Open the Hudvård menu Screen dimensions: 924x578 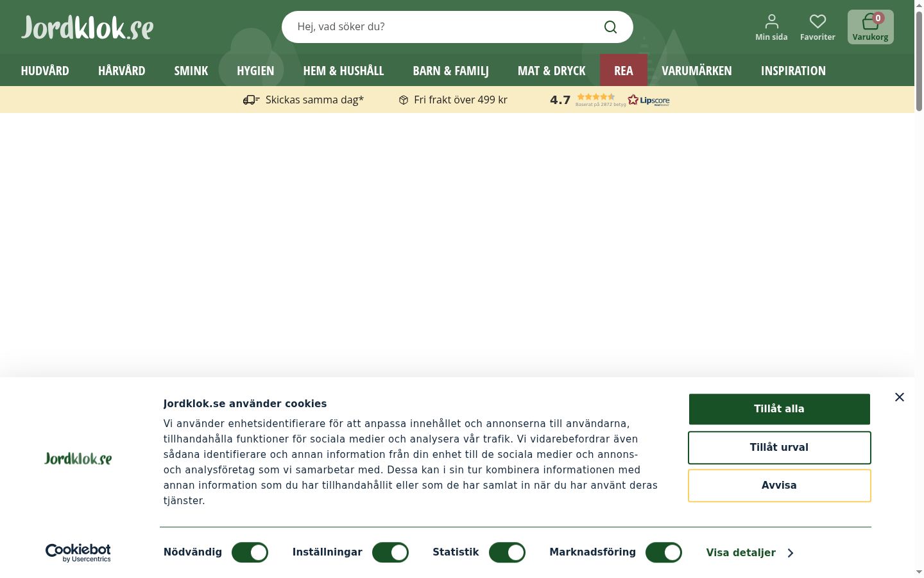45,71
